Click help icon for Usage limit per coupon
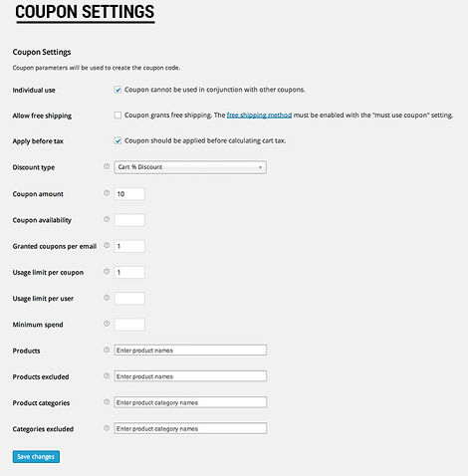468x476 pixels. click(107, 272)
